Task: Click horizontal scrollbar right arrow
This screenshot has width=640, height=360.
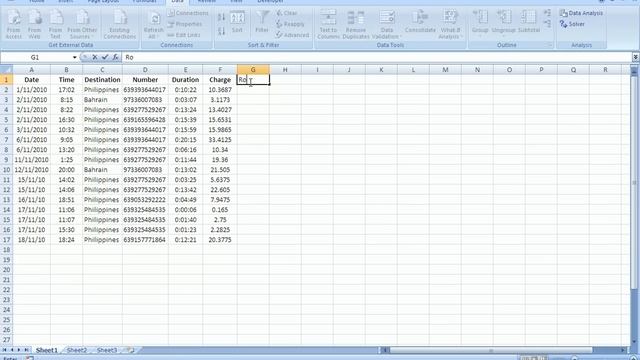Action: pos(623,350)
